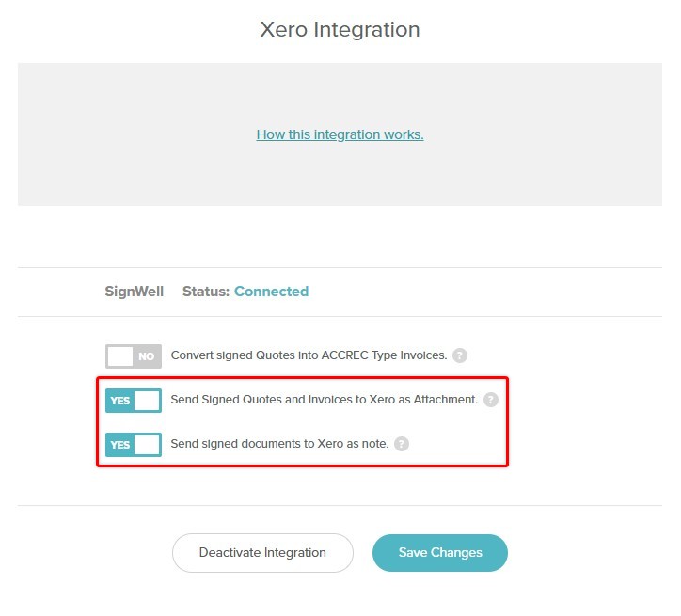Enable converting signed Quotes into ACCREC invoices

(134, 356)
